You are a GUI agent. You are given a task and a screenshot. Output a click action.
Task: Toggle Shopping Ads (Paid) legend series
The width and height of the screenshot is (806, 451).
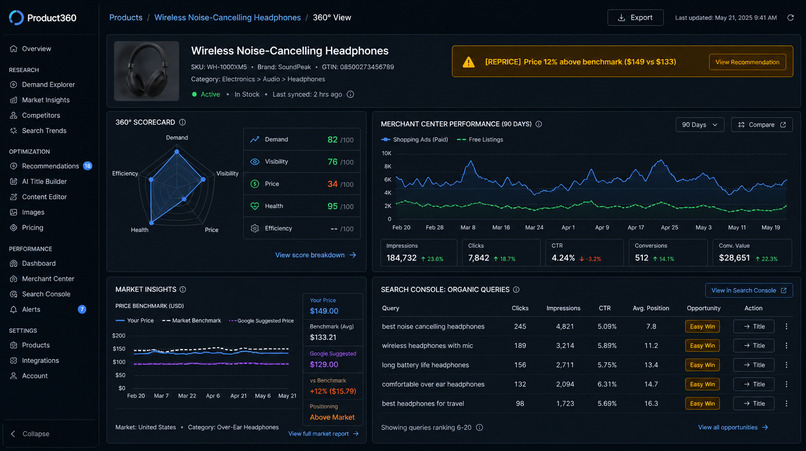(414, 139)
